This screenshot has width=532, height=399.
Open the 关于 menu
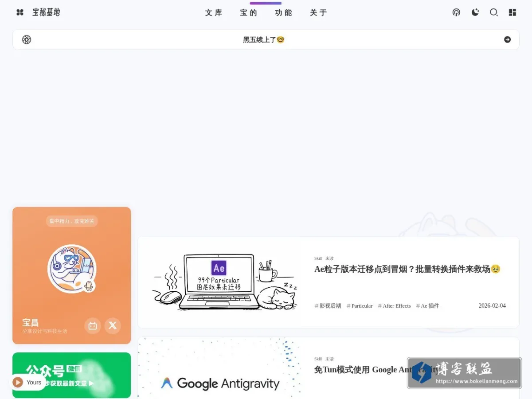[x=319, y=13]
